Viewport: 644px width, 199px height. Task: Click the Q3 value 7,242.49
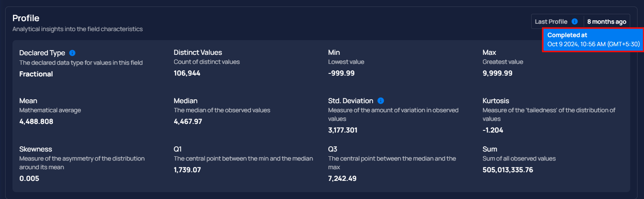[342, 178]
